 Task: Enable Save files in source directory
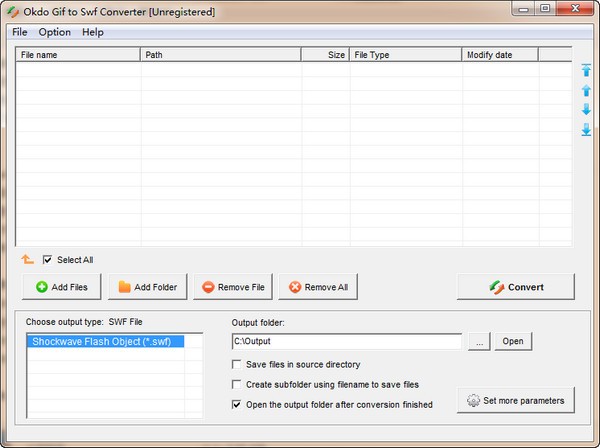(237, 365)
